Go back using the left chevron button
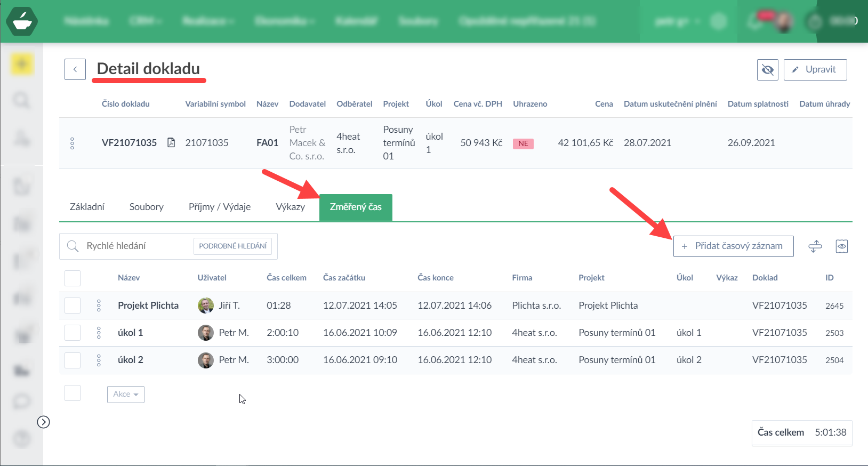The width and height of the screenshot is (868, 466). 75,69
